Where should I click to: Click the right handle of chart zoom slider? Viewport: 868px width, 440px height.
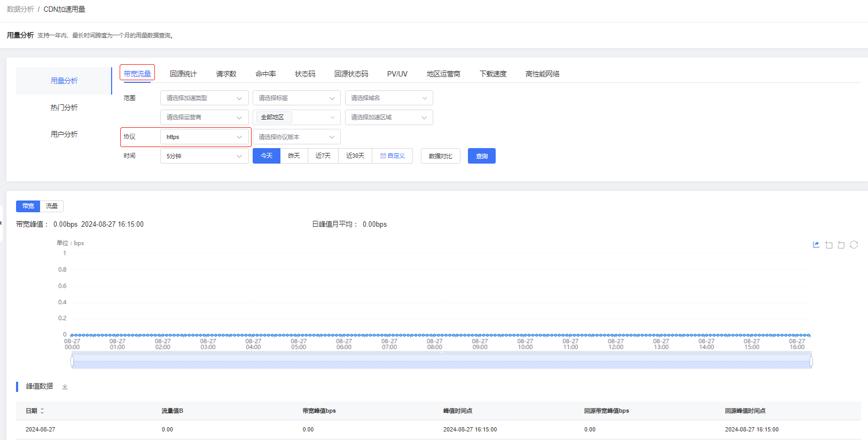click(811, 361)
